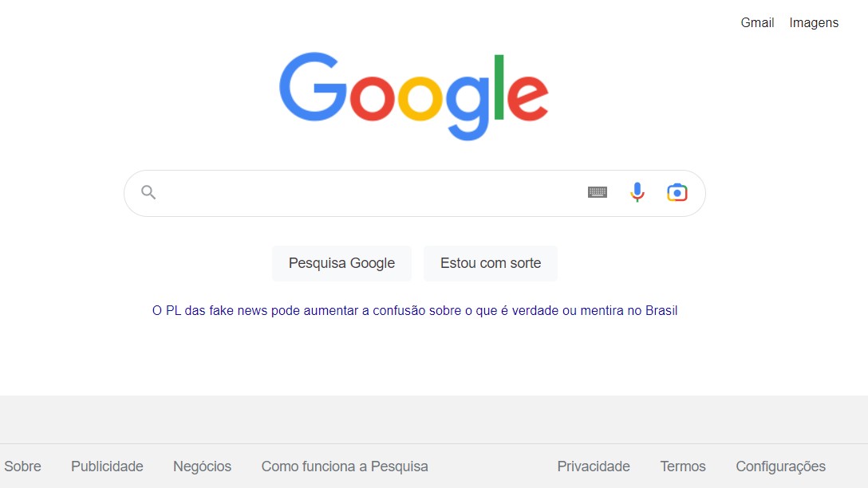Go to Imagens in the top bar

814,22
